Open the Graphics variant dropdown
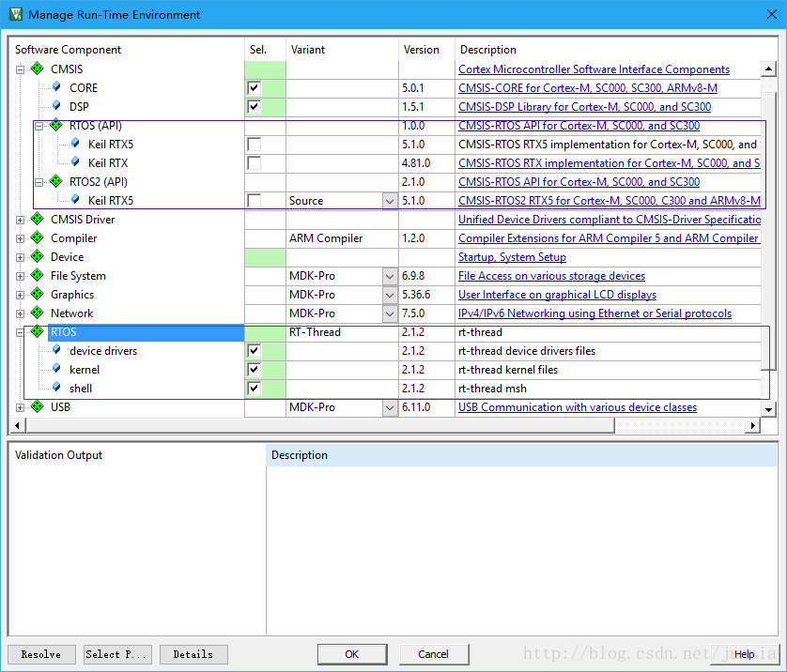The width and height of the screenshot is (787, 672). [390, 295]
